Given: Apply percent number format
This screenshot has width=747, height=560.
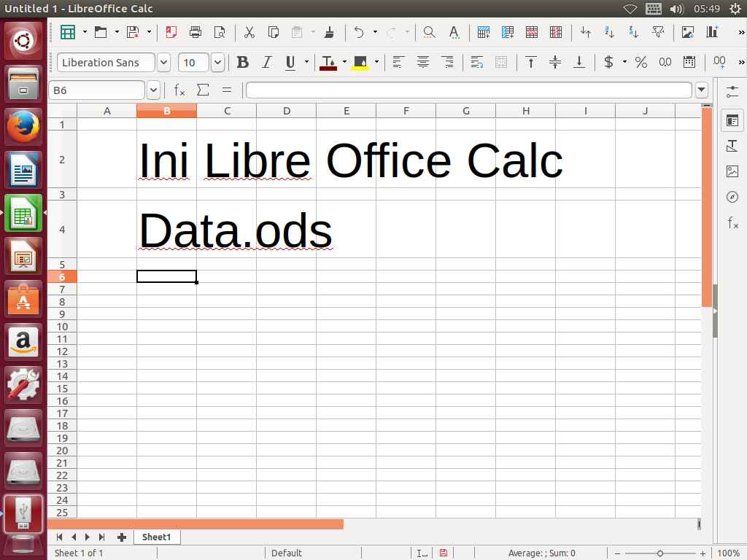Looking at the screenshot, I should click(x=640, y=63).
